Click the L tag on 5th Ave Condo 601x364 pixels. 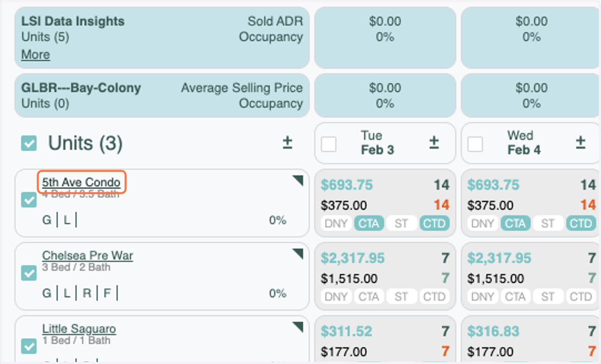coord(67,220)
